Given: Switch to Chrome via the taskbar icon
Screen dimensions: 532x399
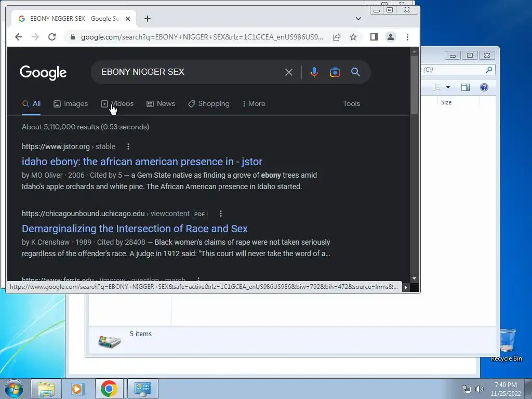Looking at the screenshot, I should tap(109, 389).
